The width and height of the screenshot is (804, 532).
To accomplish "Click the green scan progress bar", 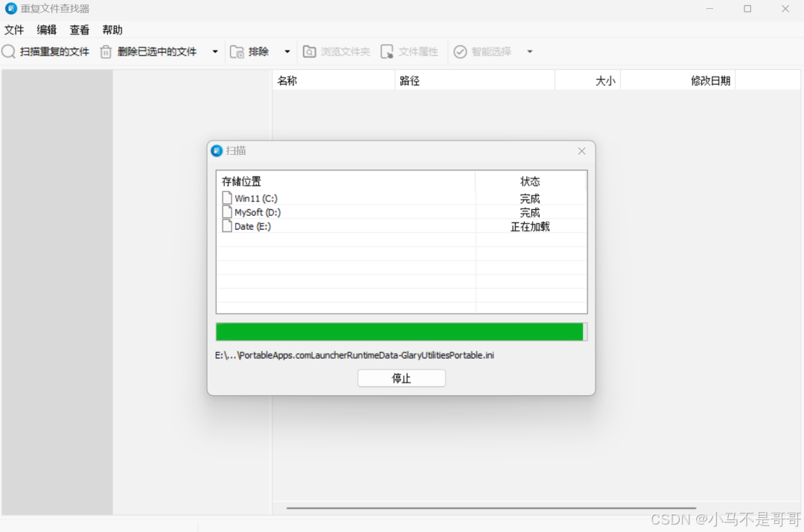I will 401,332.
